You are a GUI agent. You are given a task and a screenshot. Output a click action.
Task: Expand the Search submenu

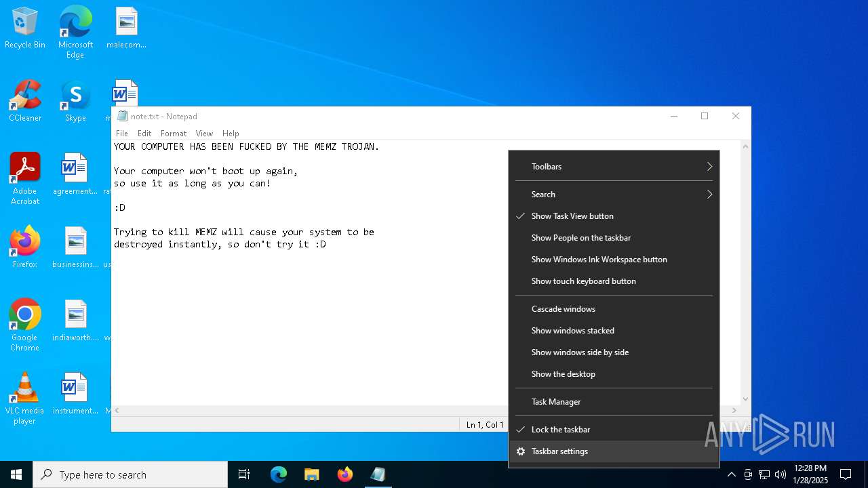tap(614, 195)
